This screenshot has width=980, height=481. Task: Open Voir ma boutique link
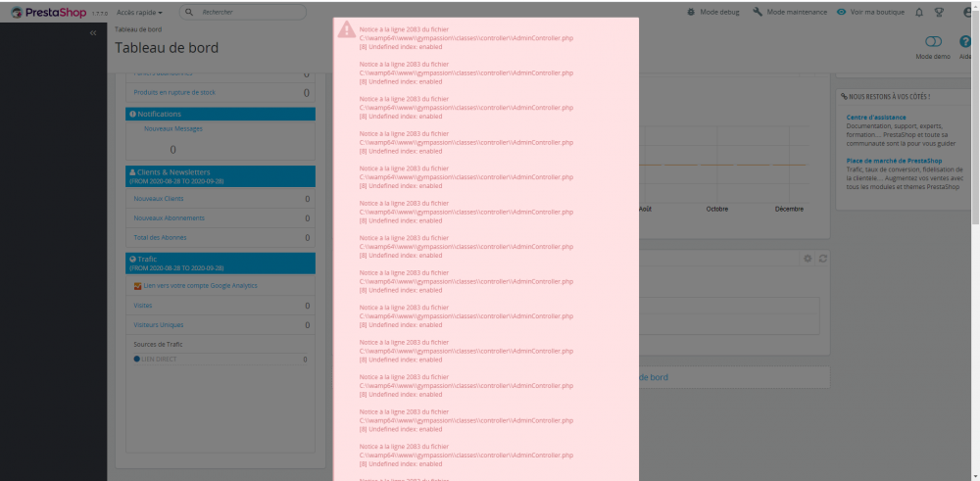877,13
